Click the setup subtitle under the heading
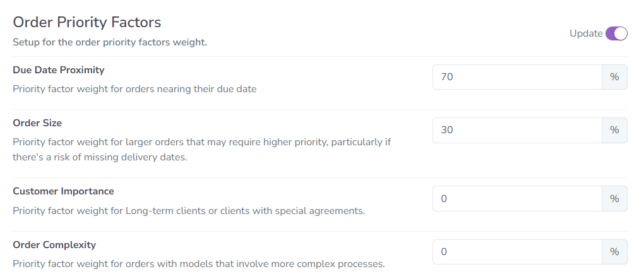644x274 pixels. pos(110,43)
